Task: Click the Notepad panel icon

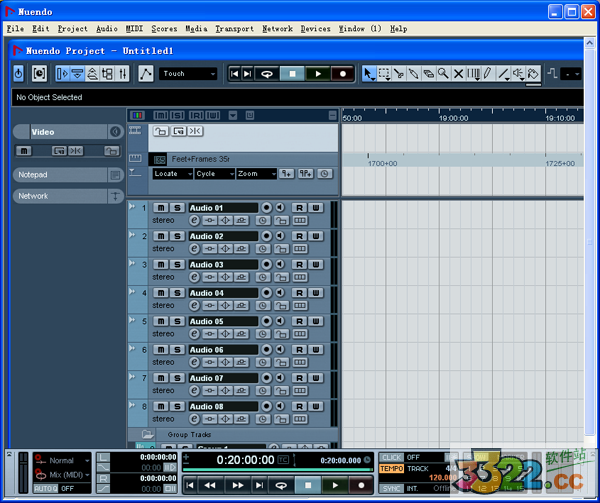Action: coord(115,175)
